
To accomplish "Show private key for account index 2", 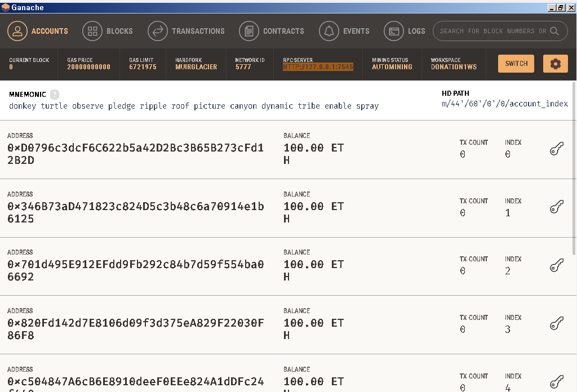I will [x=557, y=265].
